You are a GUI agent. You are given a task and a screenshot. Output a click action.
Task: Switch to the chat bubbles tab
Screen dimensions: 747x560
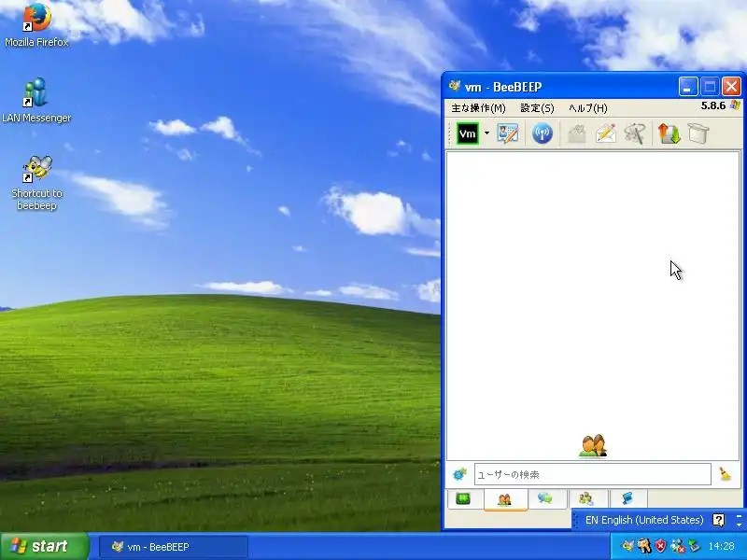(546, 498)
